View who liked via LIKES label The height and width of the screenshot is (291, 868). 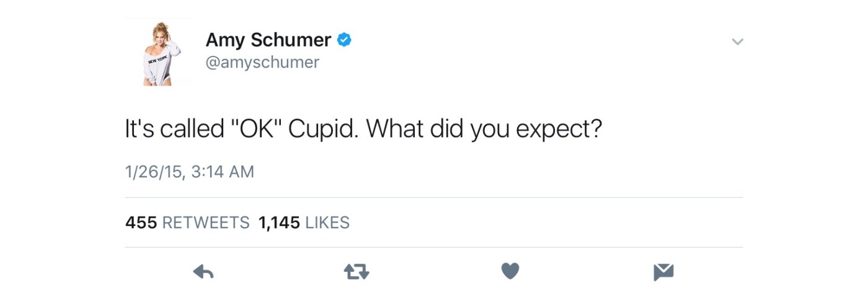(327, 222)
